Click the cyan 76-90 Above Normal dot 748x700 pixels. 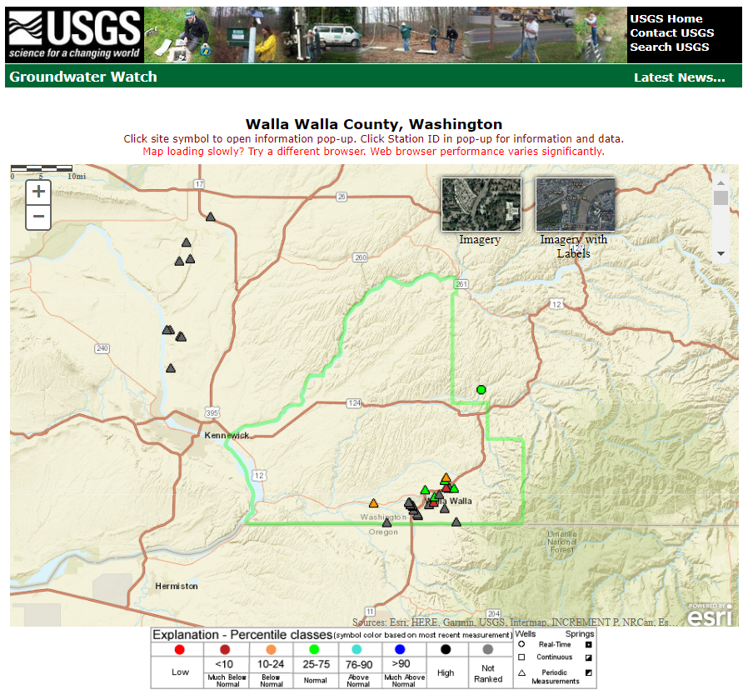357,649
